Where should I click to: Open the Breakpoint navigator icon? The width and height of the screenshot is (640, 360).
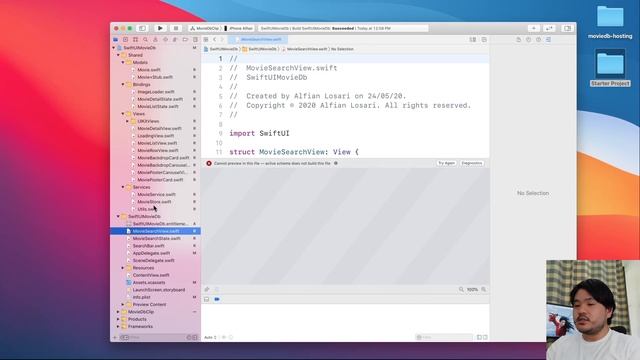(x=185, y=40)
